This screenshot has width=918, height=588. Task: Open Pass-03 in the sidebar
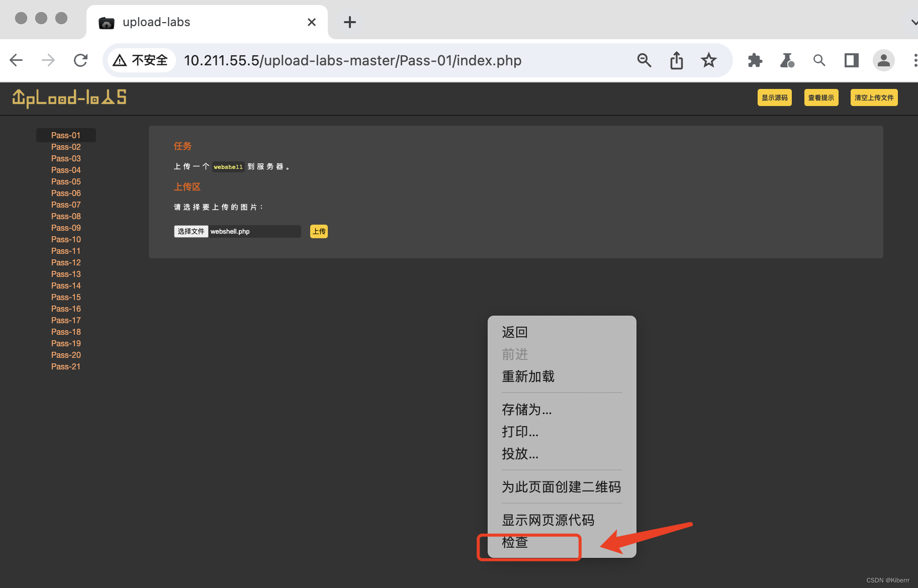[66, 158]
